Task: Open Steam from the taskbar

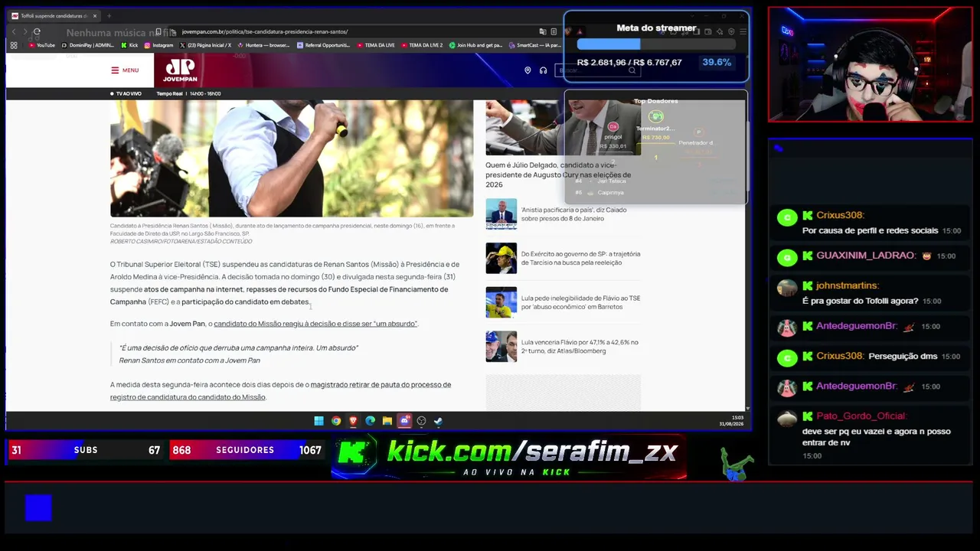Action: click(438, 421)
